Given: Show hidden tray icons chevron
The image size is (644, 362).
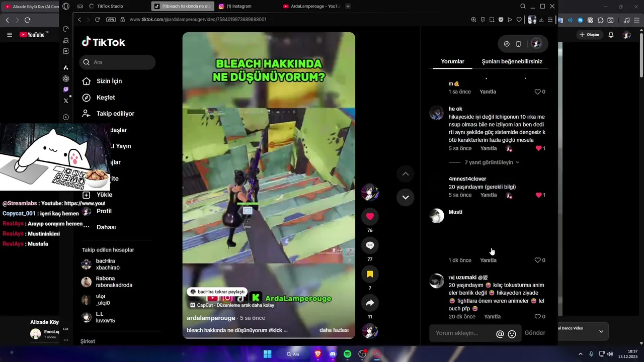Looking at the screenshot, I should 580,354.
